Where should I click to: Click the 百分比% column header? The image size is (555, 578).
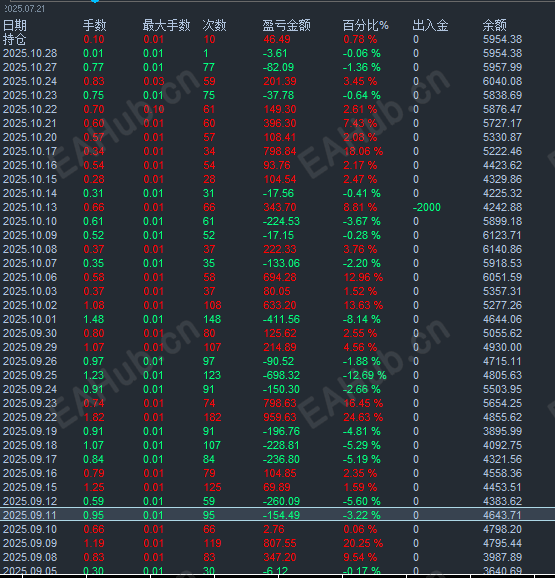(366, 25)
